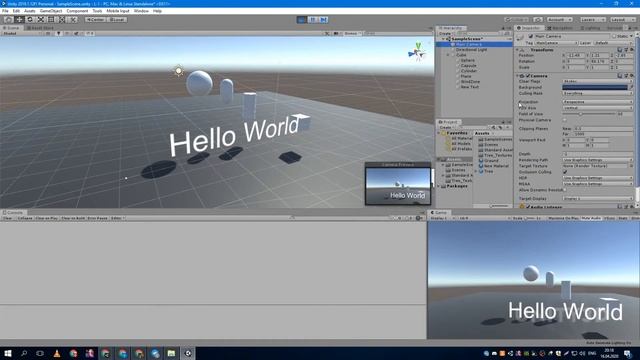The height and width of the screenshot is (360, 640).
Task: Open the Target Display dropdown
Action: click(598, 198)
